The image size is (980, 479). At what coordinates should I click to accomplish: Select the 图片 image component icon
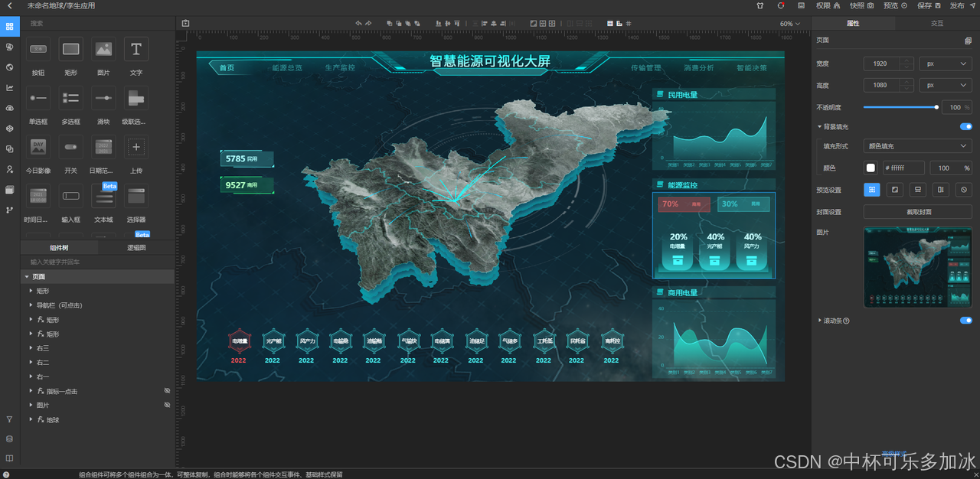tap(104, 49)
